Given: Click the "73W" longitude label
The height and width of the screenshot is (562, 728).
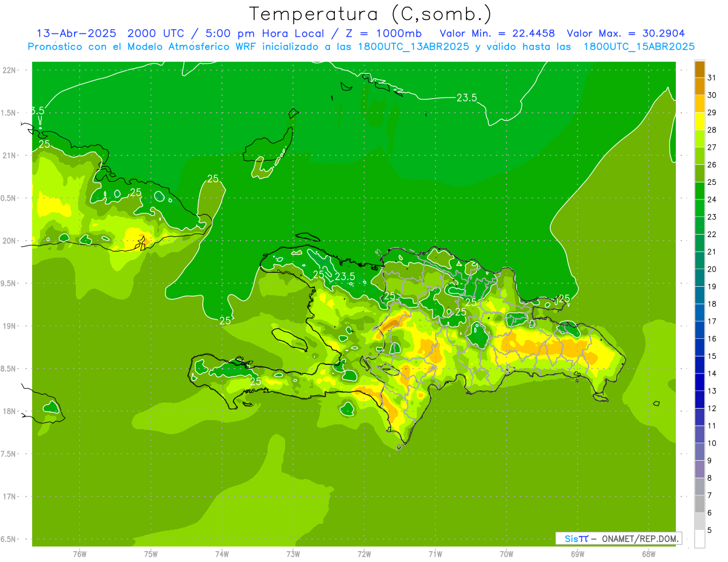Looking at the screenshot, I should click(293, 554).
